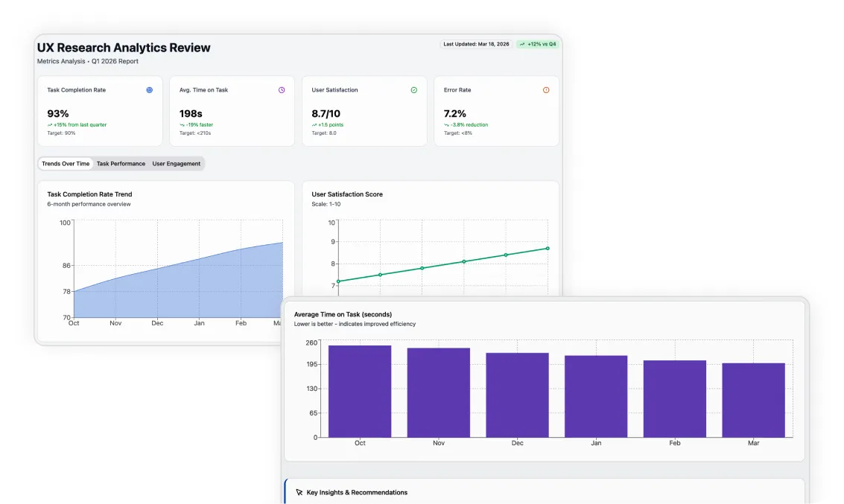Click the target icon on Task Completion Rate card
This screenshot has width=844, height=504.
(x=150, y=90)
